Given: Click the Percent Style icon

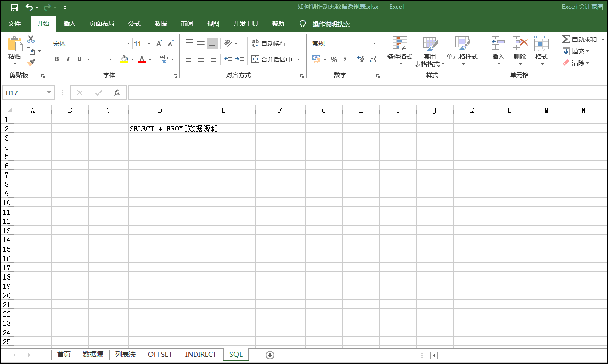Looking at the screenshot, I should click(x=334, y=59).
